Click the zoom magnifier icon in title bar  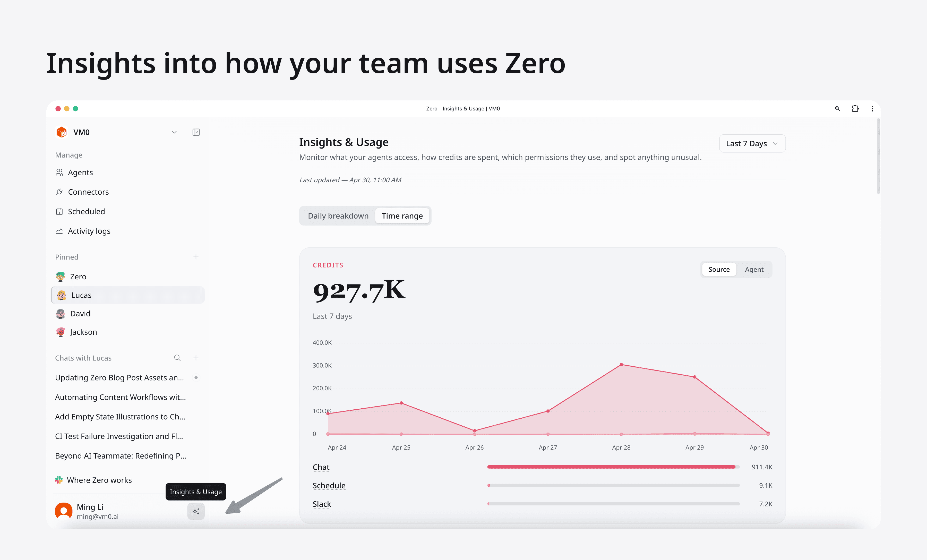coord(837,109)
